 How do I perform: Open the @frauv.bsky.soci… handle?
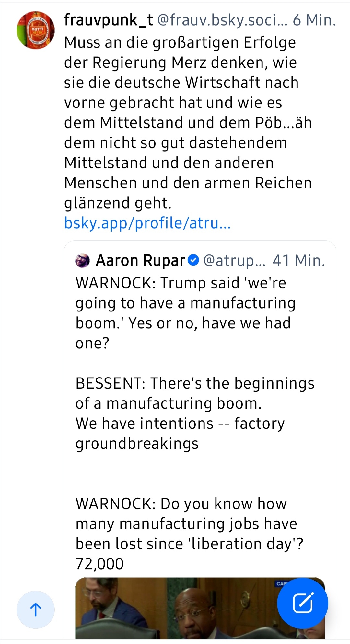pos(222,20)
